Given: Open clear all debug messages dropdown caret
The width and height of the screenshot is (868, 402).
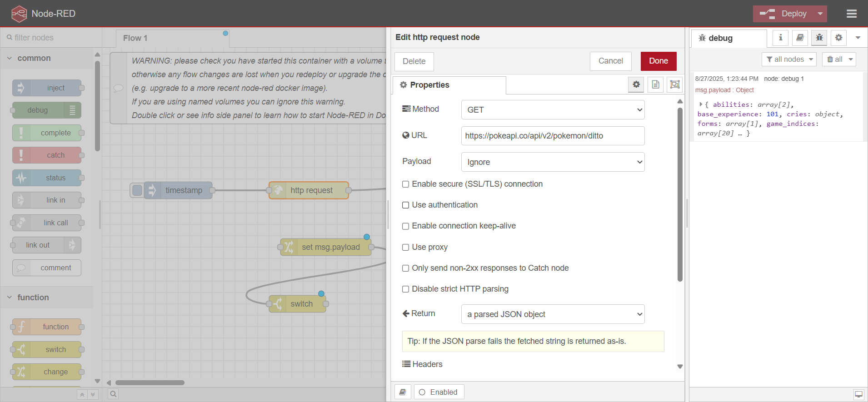Looking at the screenshot, I should pyautogui.click(x=851, y=59).
